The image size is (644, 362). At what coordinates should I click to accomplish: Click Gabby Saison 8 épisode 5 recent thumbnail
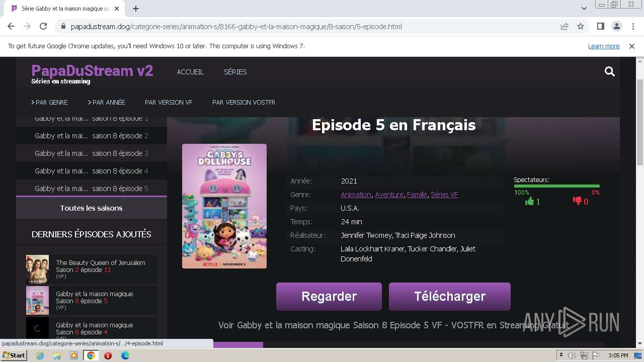[37, 301]
